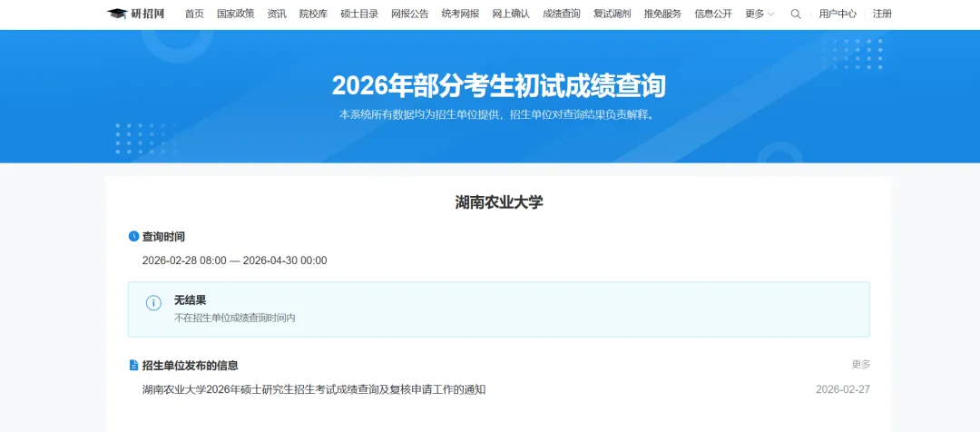Click the 2026年部分考生初试成绩查询 banner title
Image resolution: width=980 pixels, height=432 pixels.
click(499, 85)
